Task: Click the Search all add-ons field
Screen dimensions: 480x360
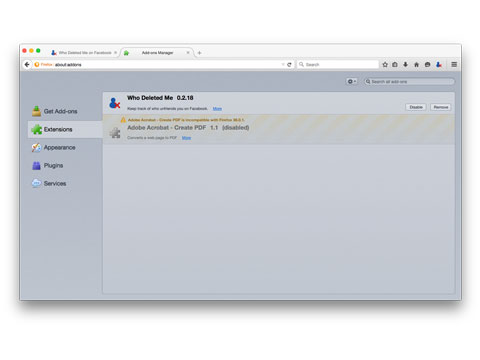Action: coord(409,81)
